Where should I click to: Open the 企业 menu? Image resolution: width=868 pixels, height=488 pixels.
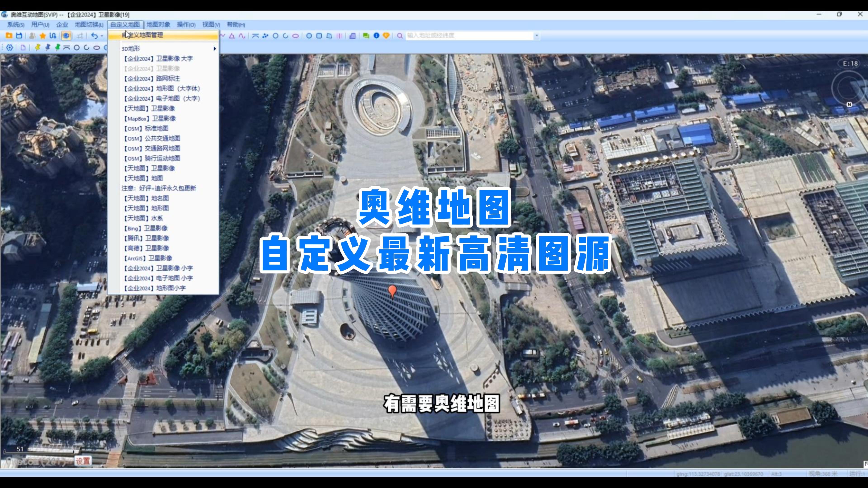click(62, 25)
